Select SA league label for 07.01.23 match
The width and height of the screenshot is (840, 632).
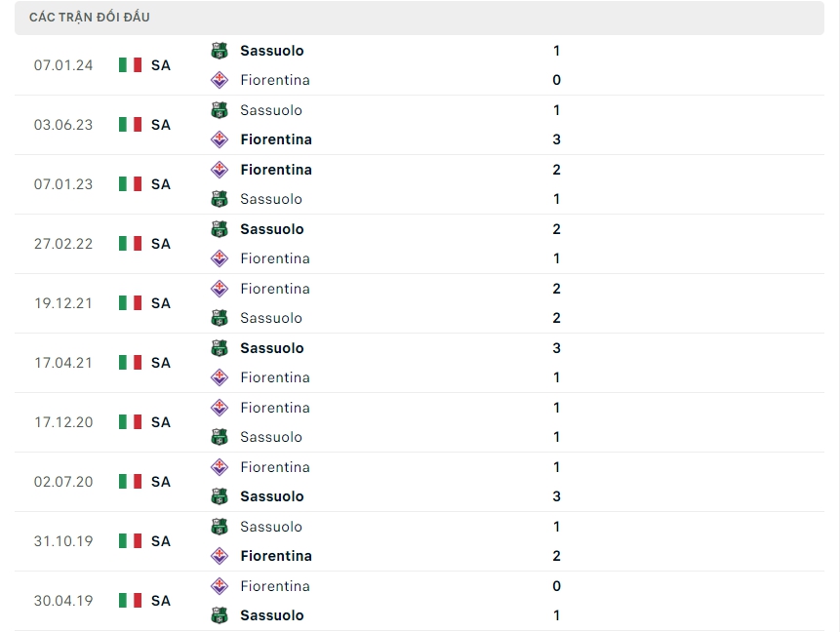coord(161,184)
